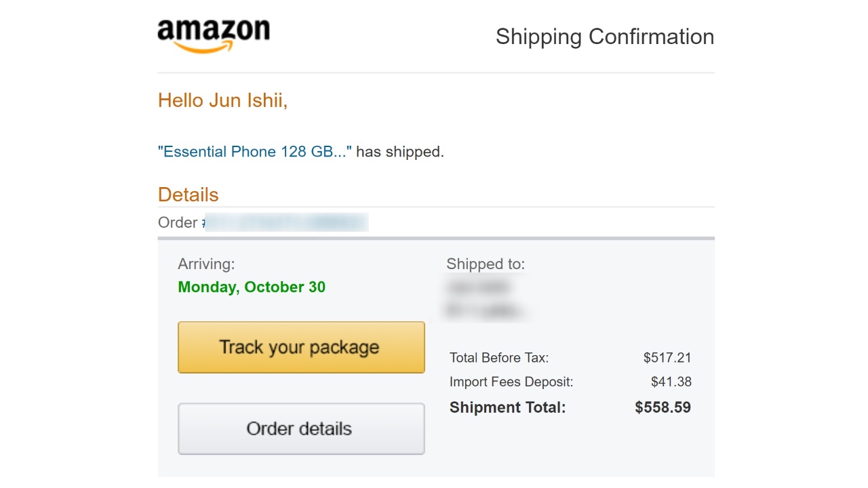The image size is (868, 488).
Task: Click the blurred order number
Action: pos(287,222)
